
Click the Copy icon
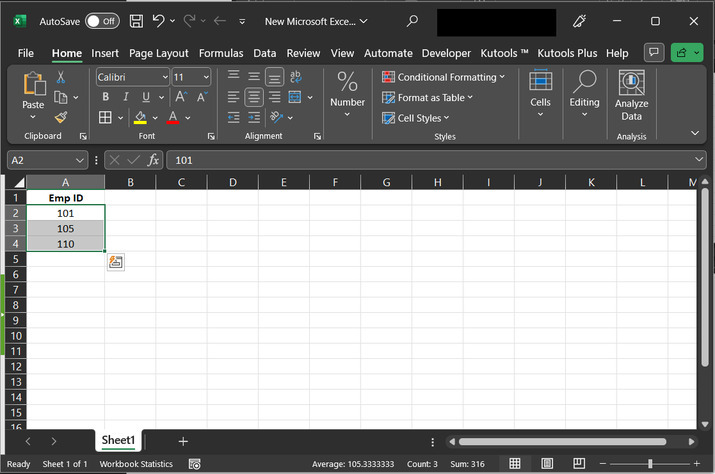point(61,97)
